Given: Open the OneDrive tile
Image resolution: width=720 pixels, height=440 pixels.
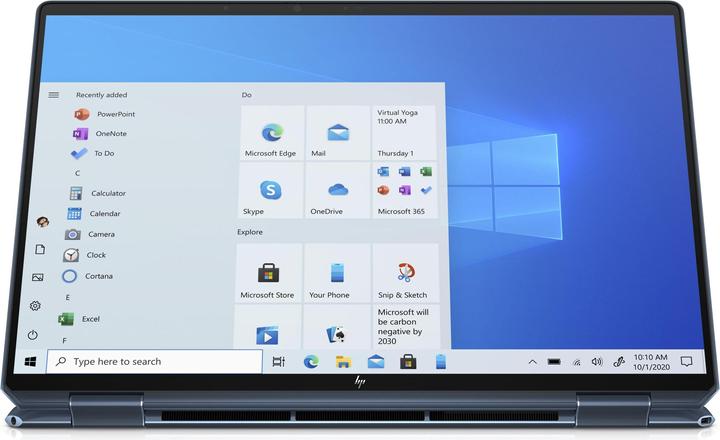Looking at the screenshot, I should [338, 190].
